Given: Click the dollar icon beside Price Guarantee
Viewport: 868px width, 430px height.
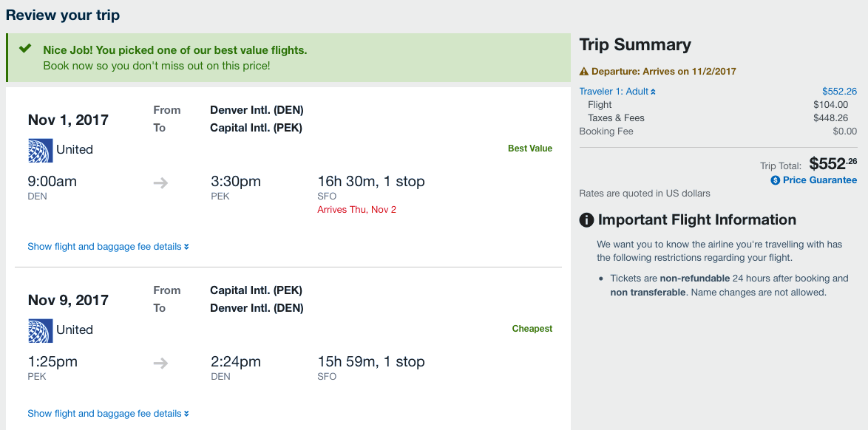Looking at the screenshot, I should (x=776, y=180).
